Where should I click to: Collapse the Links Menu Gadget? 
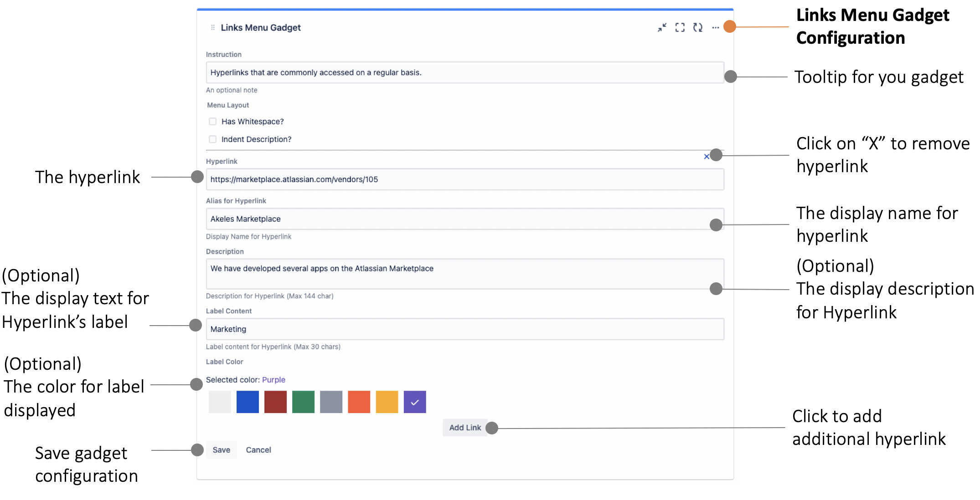coord(662,27)
